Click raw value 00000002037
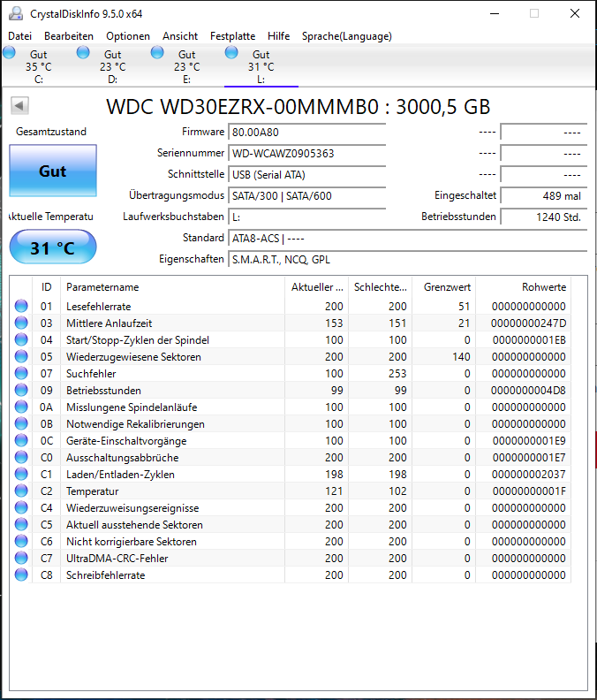 (x=528, y=474)
